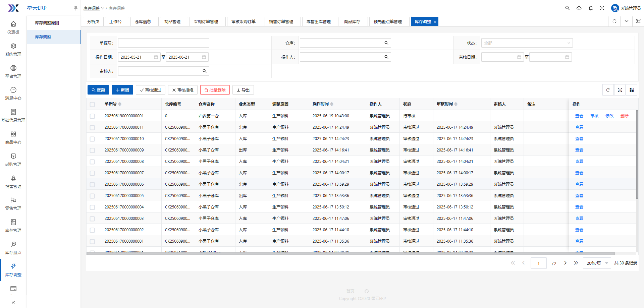Screen dimensions: 644x308
Task: Open the notification bell icon
Action: [591, 8]
